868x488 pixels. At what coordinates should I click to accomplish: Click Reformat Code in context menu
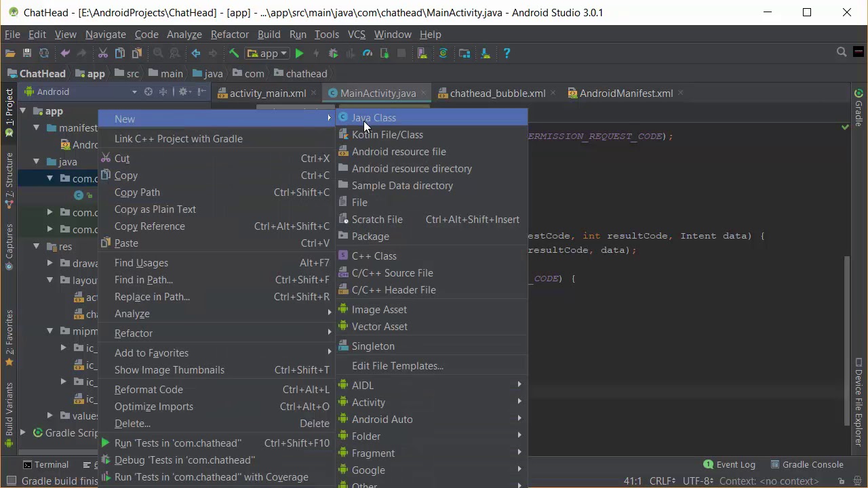click(x=217, y=390)
